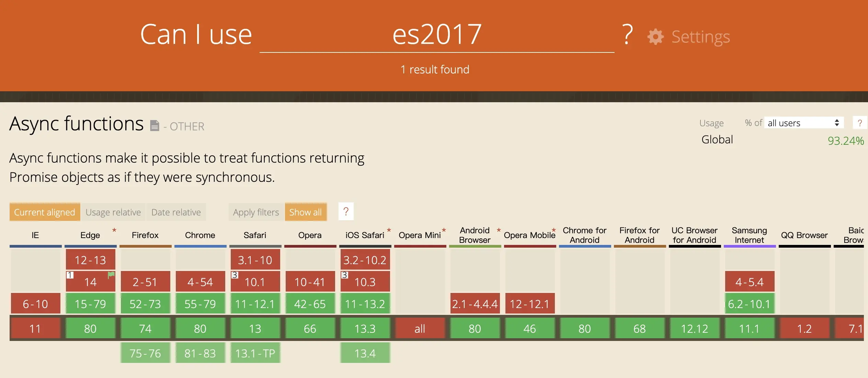Image resolution: width=868 pixels, height=378 pixels.
Task: Click the usage help question mark box
Action: tap(859, 123)
